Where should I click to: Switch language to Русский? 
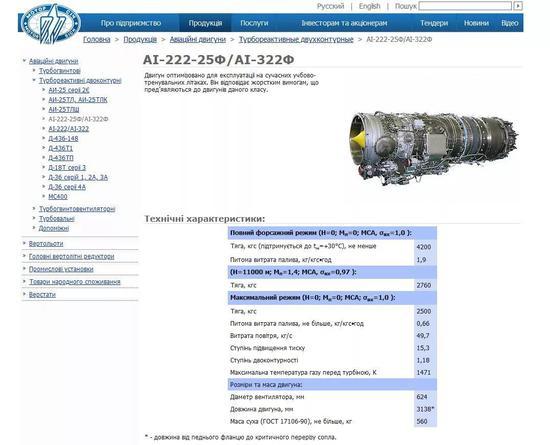click(330, 6)
